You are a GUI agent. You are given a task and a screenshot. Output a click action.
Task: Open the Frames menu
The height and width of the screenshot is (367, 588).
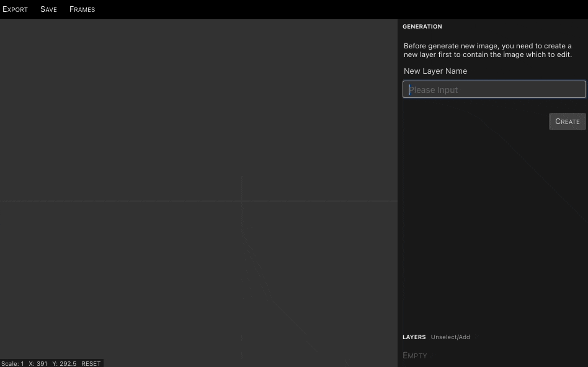[82, 9]
